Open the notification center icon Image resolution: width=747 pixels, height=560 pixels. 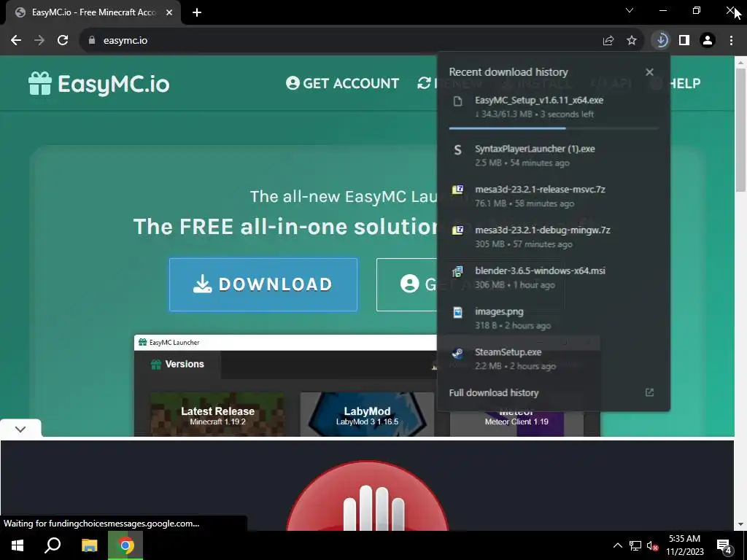coord(724,546)
